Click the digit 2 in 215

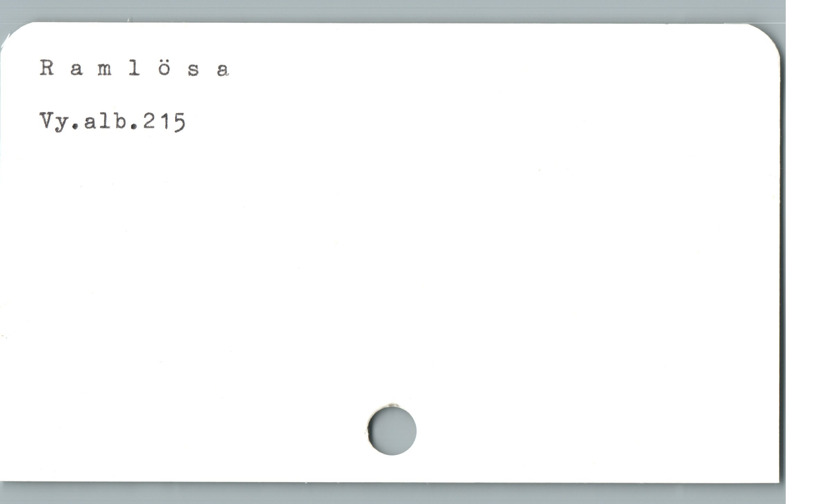(150, 121)
